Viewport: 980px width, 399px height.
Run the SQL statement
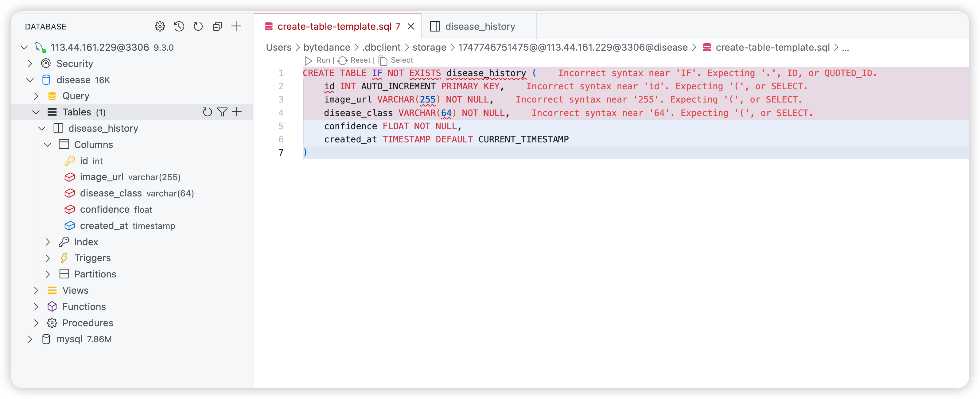(318, 60)
